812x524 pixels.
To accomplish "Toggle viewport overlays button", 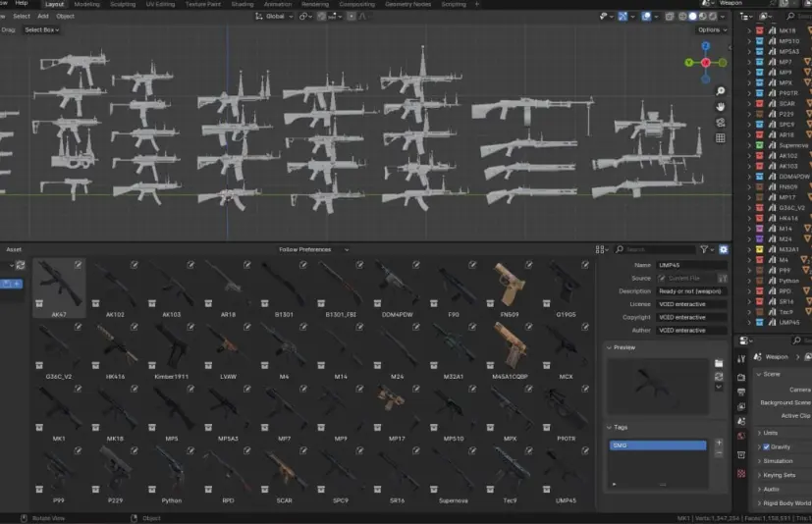I will pyautogui.click(x=646, y=17).
